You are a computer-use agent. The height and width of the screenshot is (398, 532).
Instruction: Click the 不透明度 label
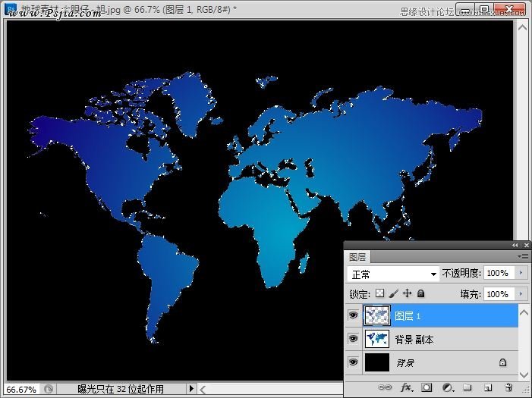click(x=461, y=273)
